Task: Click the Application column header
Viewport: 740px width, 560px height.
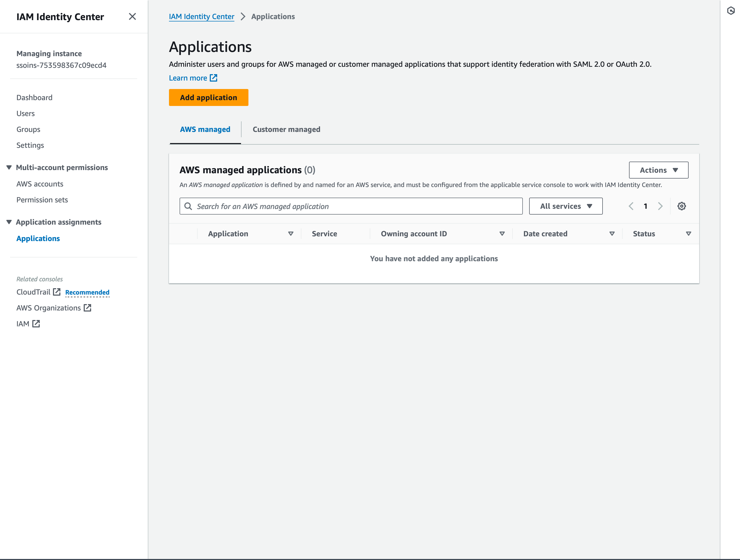Action: (228, 234)
